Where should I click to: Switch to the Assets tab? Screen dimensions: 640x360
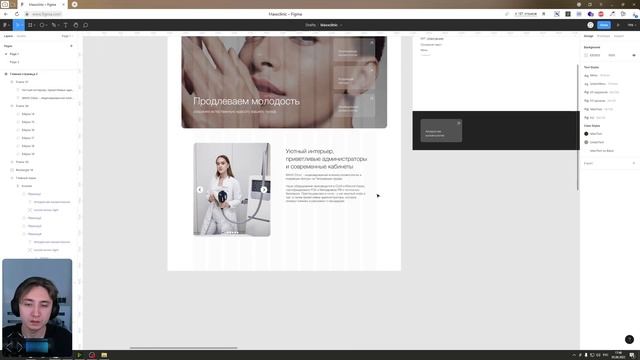point(21,36)
